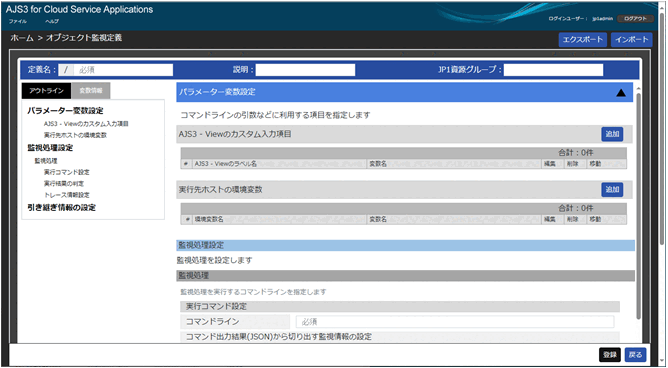Focus the 説明 input field
The height and width of the screenshot is (368, 668).
point(305,70)
